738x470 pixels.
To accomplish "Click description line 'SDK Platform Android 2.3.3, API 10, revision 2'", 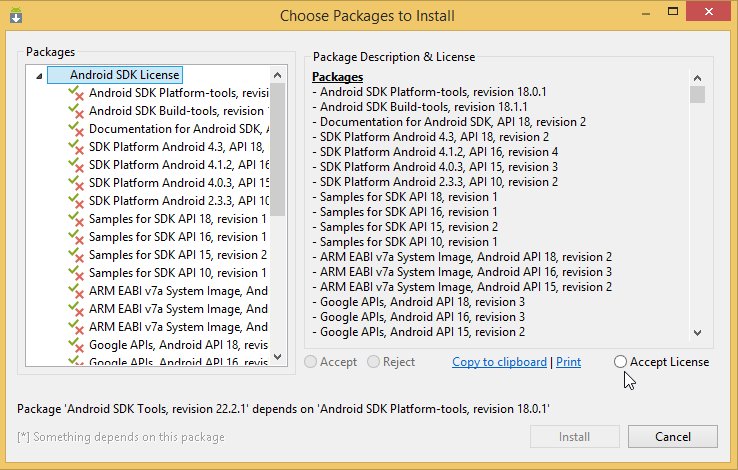I will (x=435, y=182).
